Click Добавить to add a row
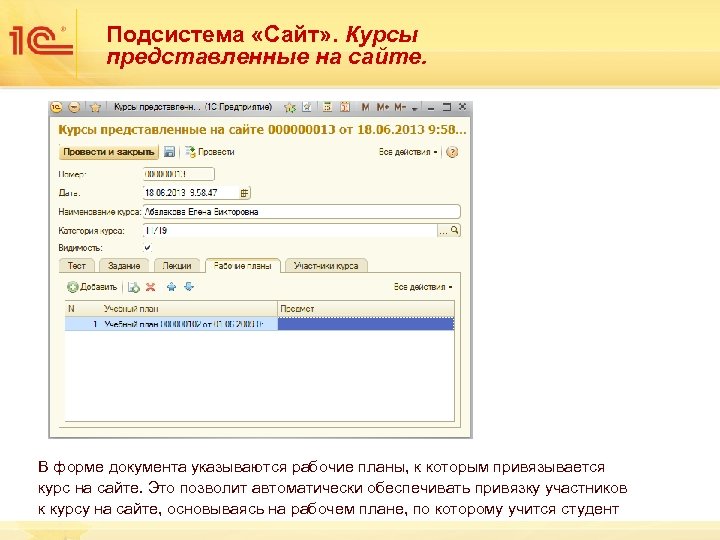Viewport: 720px width, 540px height. click(x=92, y=287)
